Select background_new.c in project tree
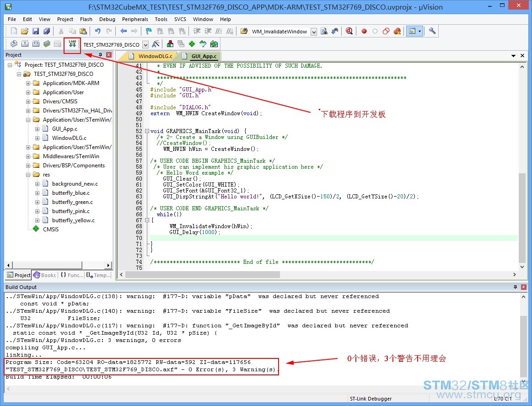 [75, 184]
